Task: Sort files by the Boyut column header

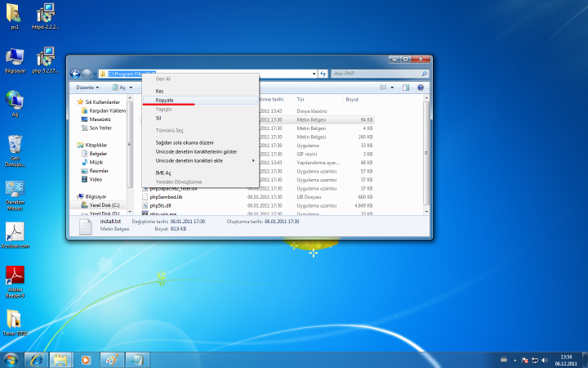Action: [353, 99]
